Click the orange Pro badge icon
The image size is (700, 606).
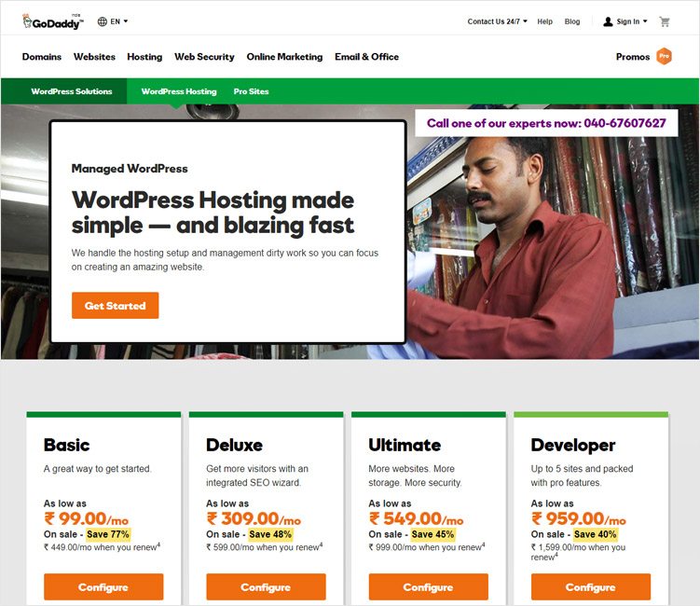click(664, 56)
